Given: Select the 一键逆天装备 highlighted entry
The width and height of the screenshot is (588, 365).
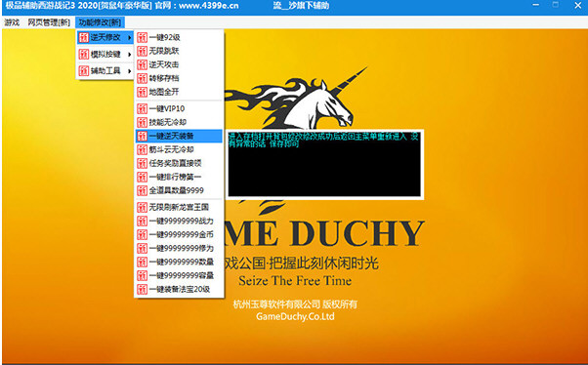Looking at the screenshot, I should (x=179, y=136).
